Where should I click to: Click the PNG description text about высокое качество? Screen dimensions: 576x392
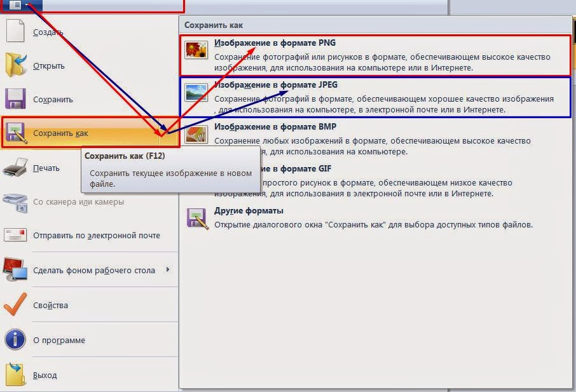[382, 62]
